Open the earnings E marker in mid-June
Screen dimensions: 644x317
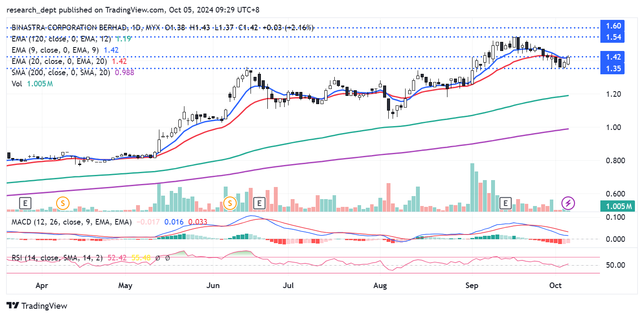(x=259, y=203)
